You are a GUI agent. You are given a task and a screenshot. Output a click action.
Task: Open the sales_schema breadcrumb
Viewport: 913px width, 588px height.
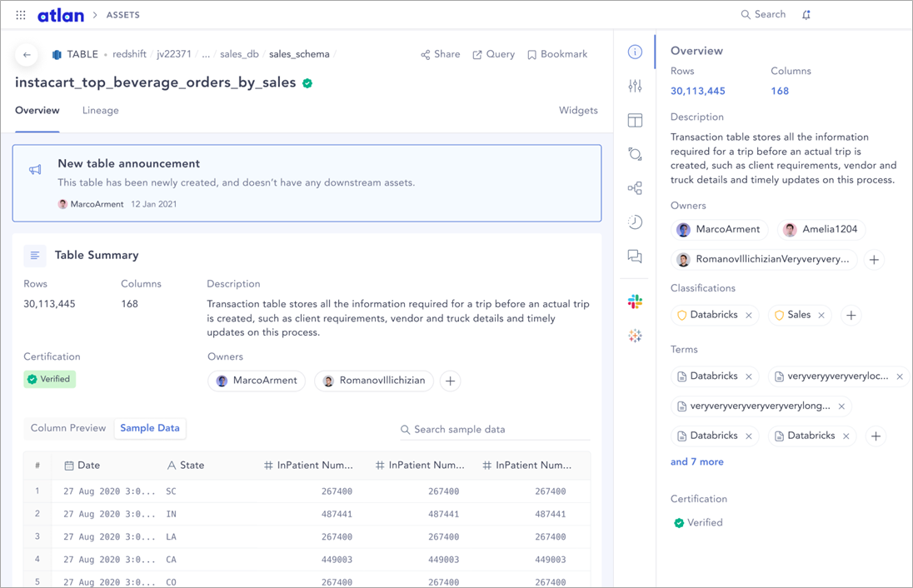[x=299, y=54]
